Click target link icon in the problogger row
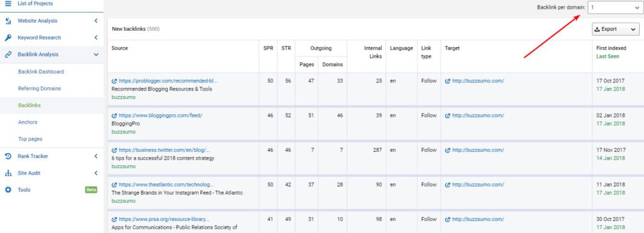Viewport: 644px width, 233px height. click(x=448, y=81)
